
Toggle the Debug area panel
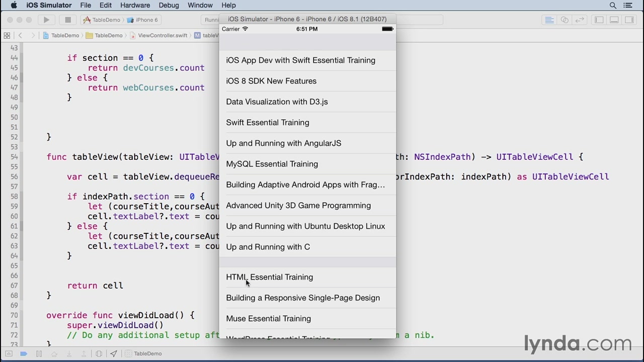coord(614,20)
